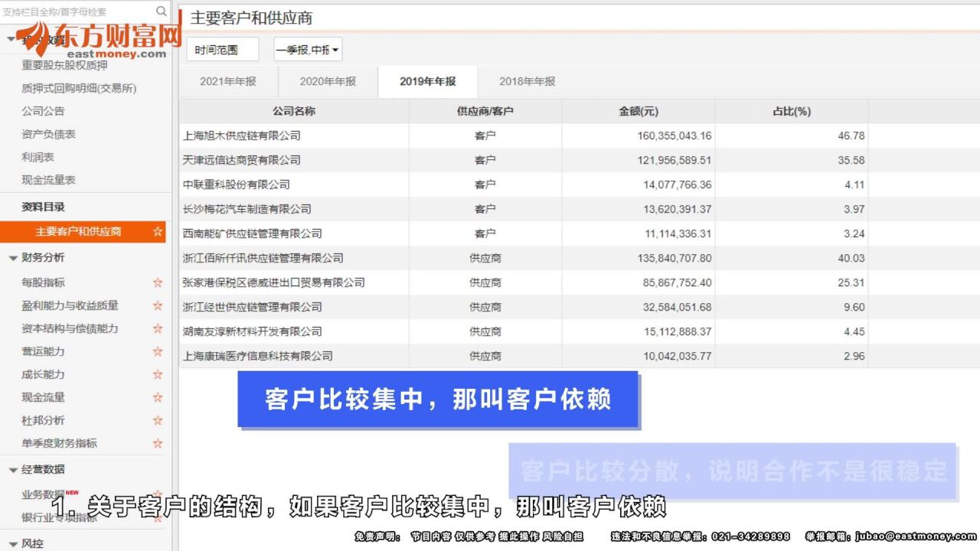Click the search field in the sidebar
980x551 pixels.
(x=77, y=11)
